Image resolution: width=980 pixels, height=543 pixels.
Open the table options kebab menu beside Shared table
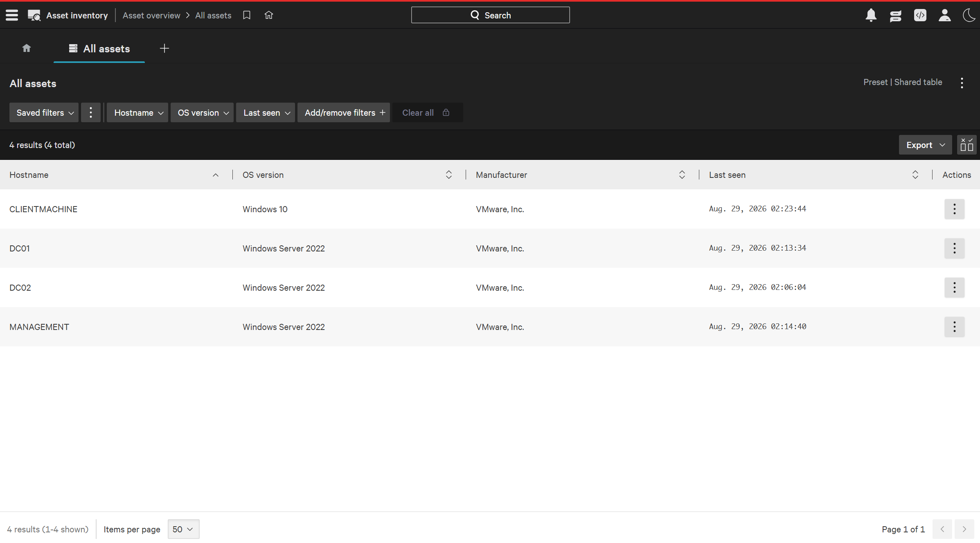(x=962, y=83)
